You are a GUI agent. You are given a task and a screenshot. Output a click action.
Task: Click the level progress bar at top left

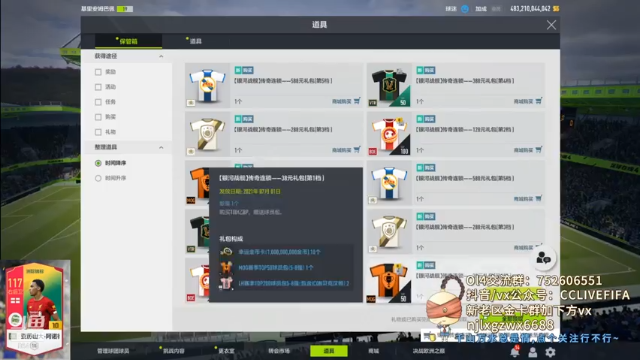tap(125, 9)
